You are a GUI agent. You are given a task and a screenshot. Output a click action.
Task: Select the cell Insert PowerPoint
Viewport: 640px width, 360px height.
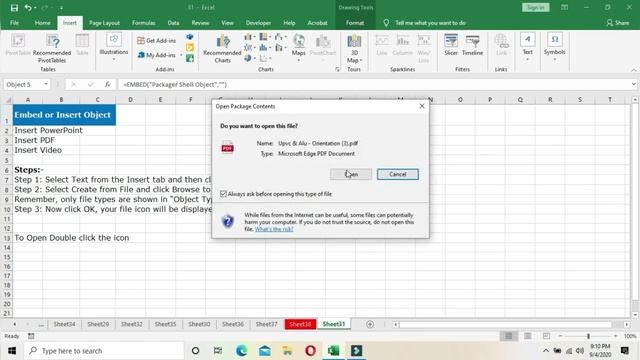[48, 130]
